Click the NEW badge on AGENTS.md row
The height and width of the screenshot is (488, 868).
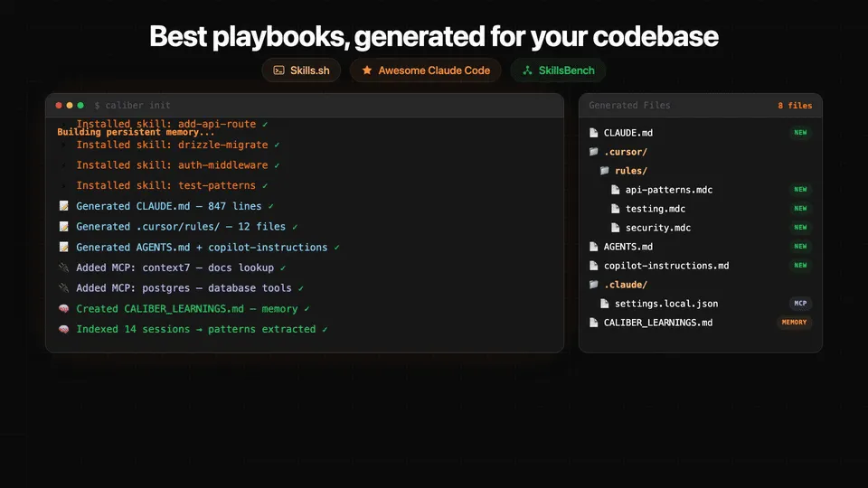(800, 246)
